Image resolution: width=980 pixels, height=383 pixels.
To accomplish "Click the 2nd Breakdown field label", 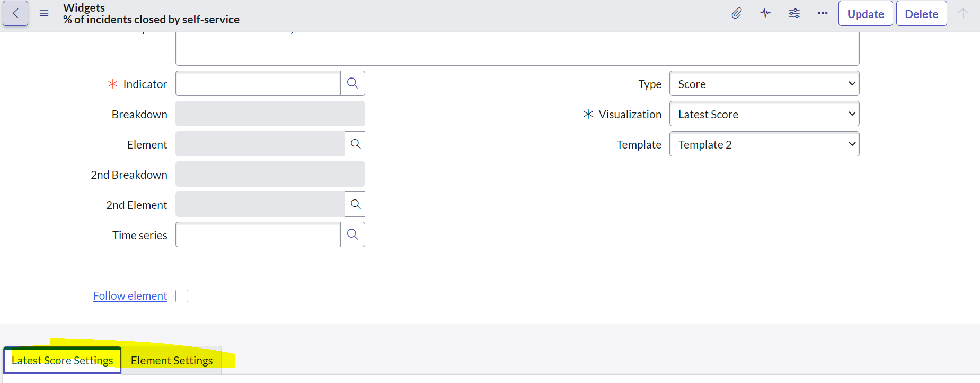I will click(x=129, y=175).
